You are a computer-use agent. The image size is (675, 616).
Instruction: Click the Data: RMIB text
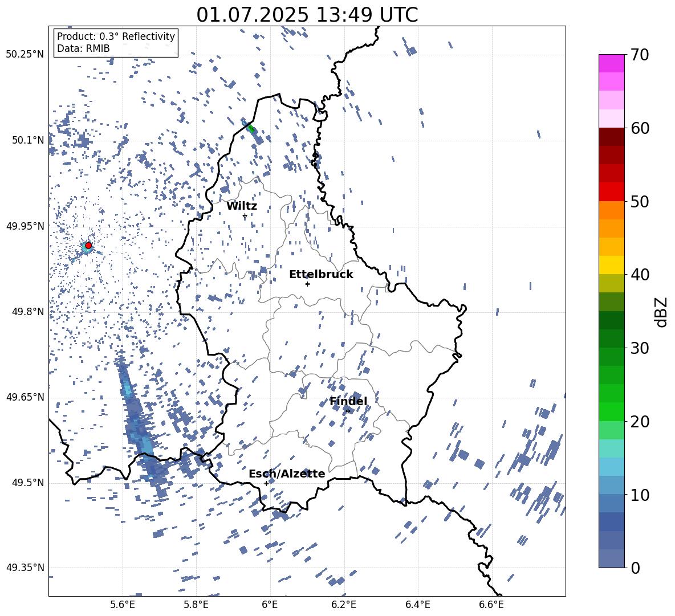83,48
